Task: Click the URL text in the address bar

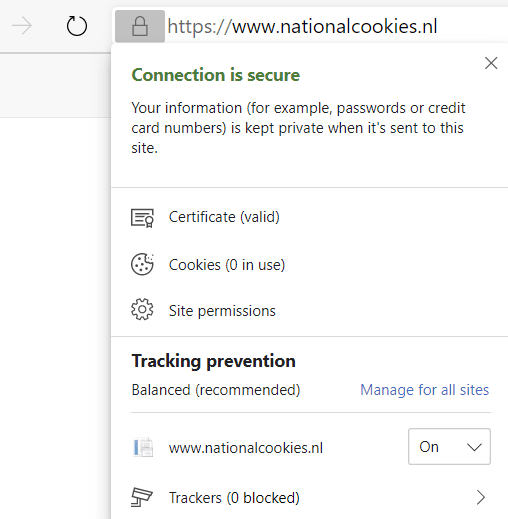Action: pos(302,26)
